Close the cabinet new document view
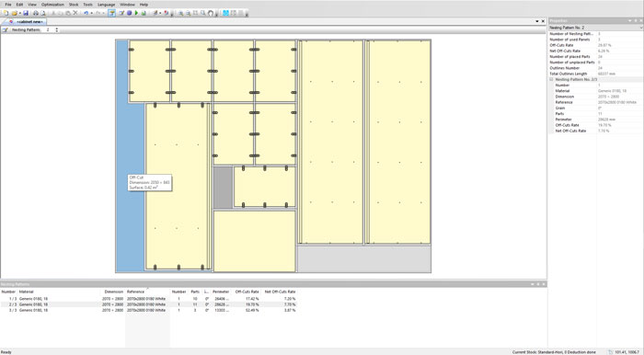This screenshot has width=644, height=355. coord(543,21)
